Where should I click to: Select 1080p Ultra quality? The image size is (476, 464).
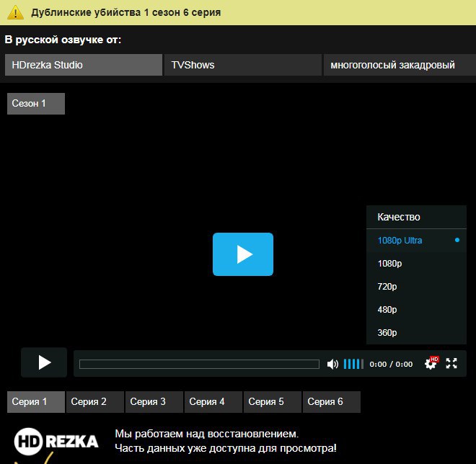tap(416, 241)
